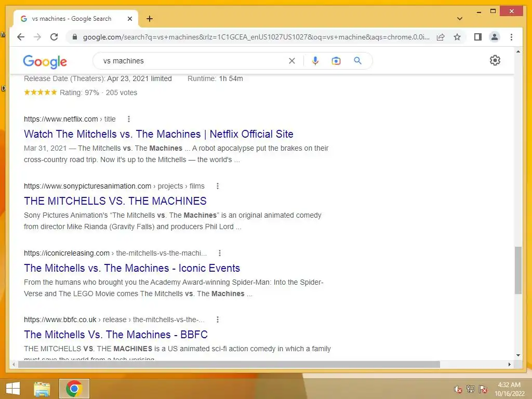Screen dimensions: 532x399
Task: Open the Action Center flag icon
Action: pos(483,389)
